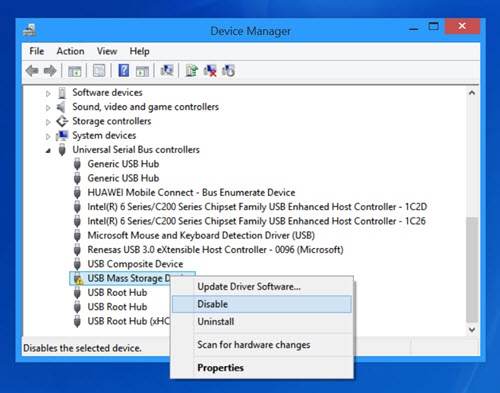Click the USB icon beside Intel controller 1C2D
500x393 pixels.
coord(77,207)
